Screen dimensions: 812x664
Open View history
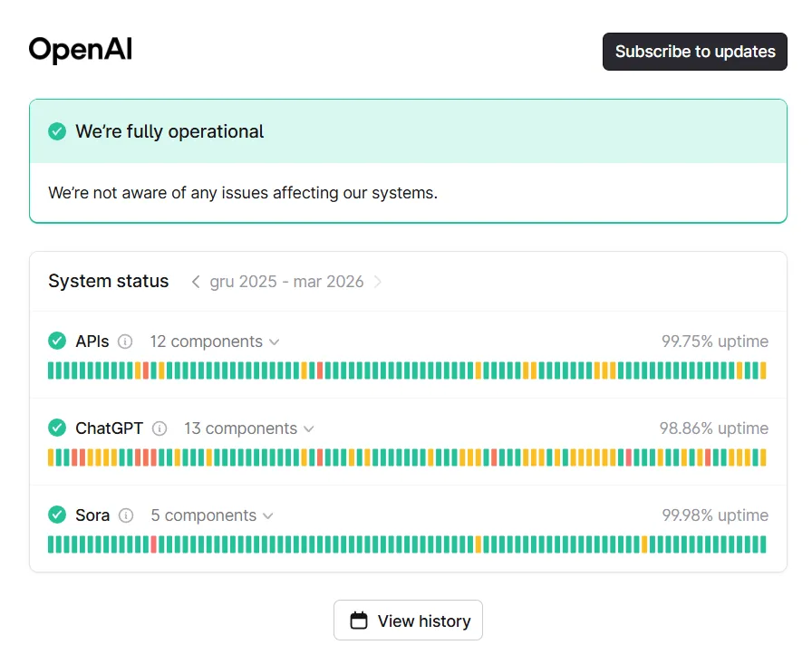(408, 620)
